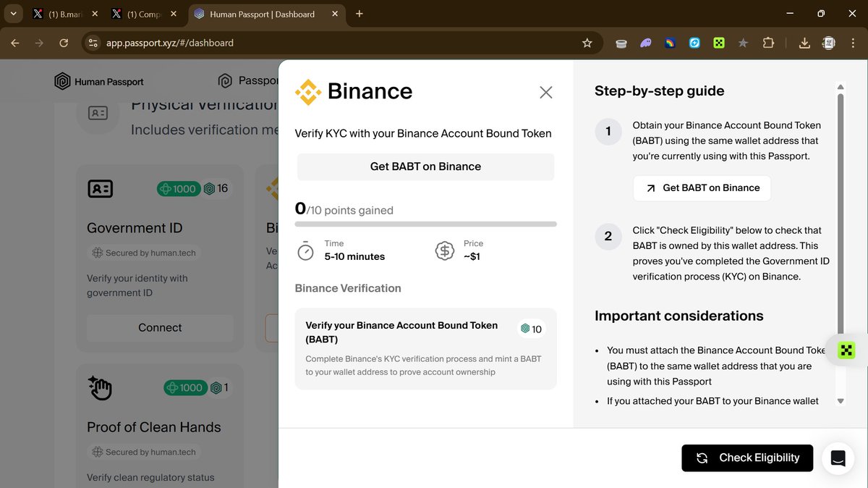Click Connect under Government ID
Screen dimensions: 868x488
point(160,328)
